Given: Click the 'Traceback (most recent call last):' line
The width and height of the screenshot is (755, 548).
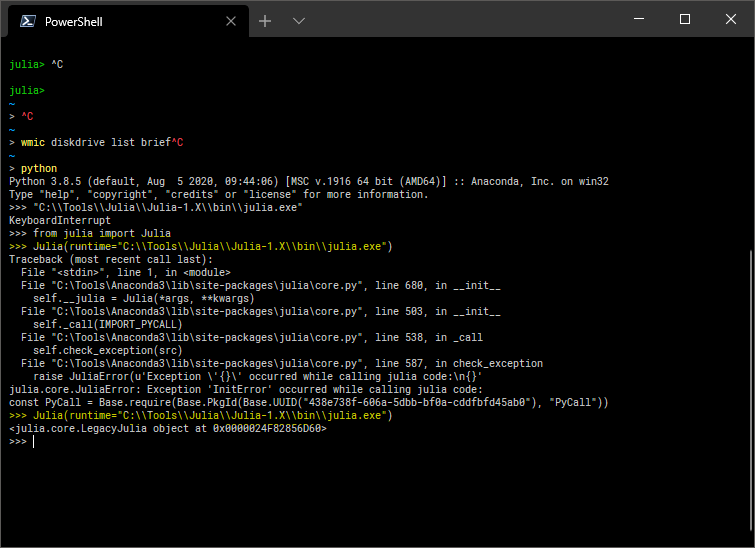Looking at the screenshot, I should 111,260.
